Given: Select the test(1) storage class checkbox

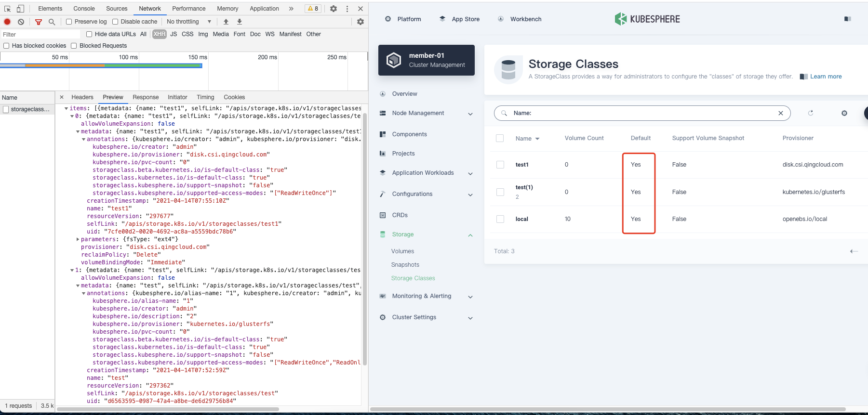Looking at the screenshot, I should click(x=500, y=192).
